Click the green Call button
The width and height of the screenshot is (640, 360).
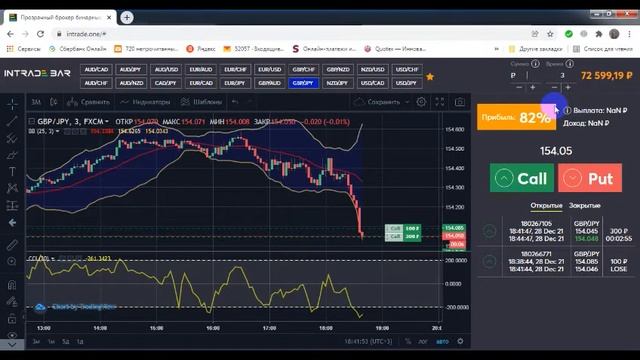(x=522, y=178)
